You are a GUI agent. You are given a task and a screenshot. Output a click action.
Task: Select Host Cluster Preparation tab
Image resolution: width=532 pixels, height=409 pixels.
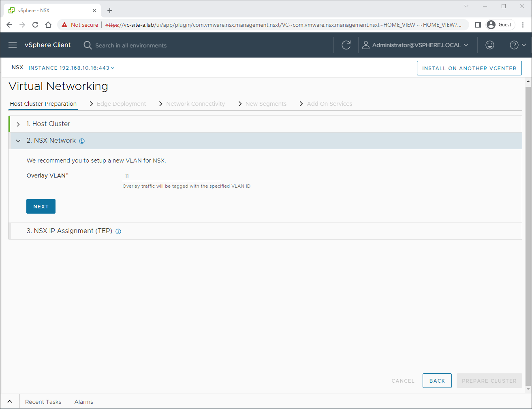(x=43, y=104)
